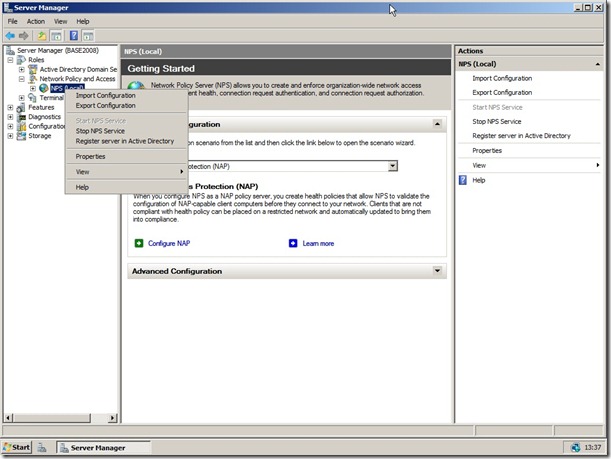
Task: Choose Import Configuration in the context menu
Action: pyautogui.click(x=126, y=95)
